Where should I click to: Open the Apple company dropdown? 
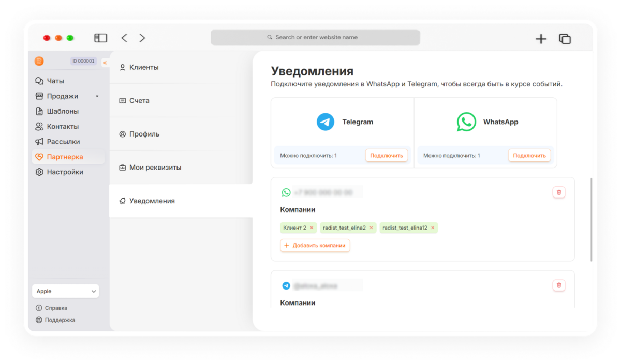[66, 291]
